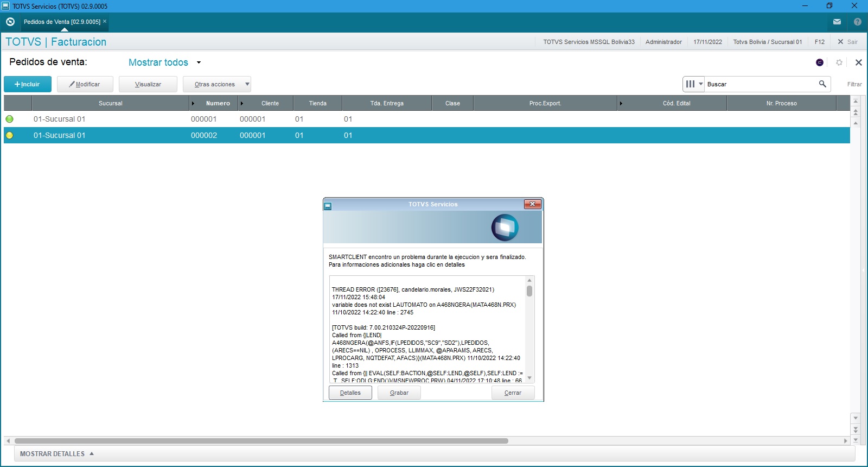Image resolution: width=868 pixels, height=467 pixels.
Task: Open the mail notifications icon
Action: pos(837,22)
